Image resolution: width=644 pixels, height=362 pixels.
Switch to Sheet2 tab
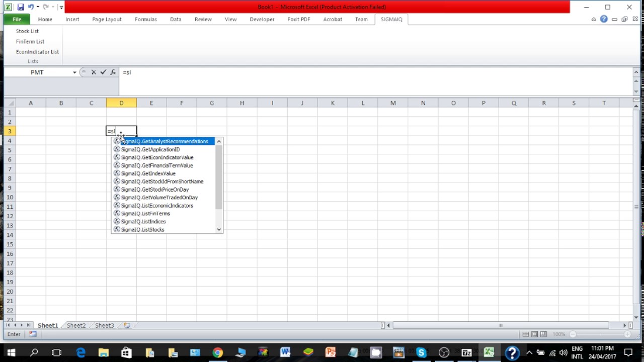[76, 325]
